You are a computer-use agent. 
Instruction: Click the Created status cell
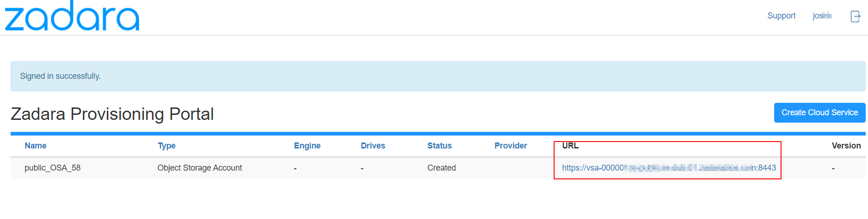point(441,168)
